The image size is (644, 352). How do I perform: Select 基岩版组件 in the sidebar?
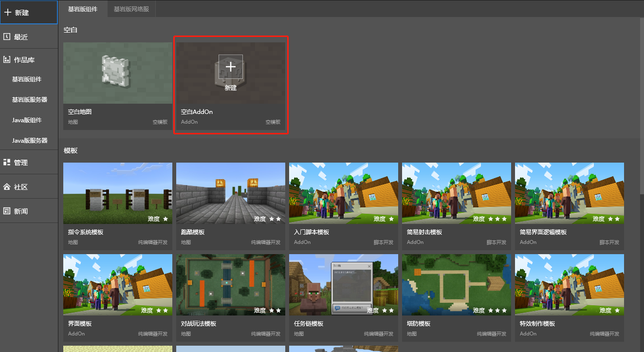tap(27, 79)
